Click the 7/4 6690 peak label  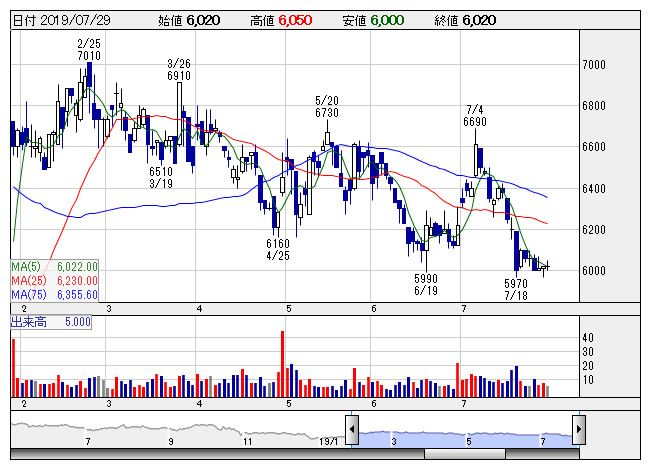tap(475, 116)
